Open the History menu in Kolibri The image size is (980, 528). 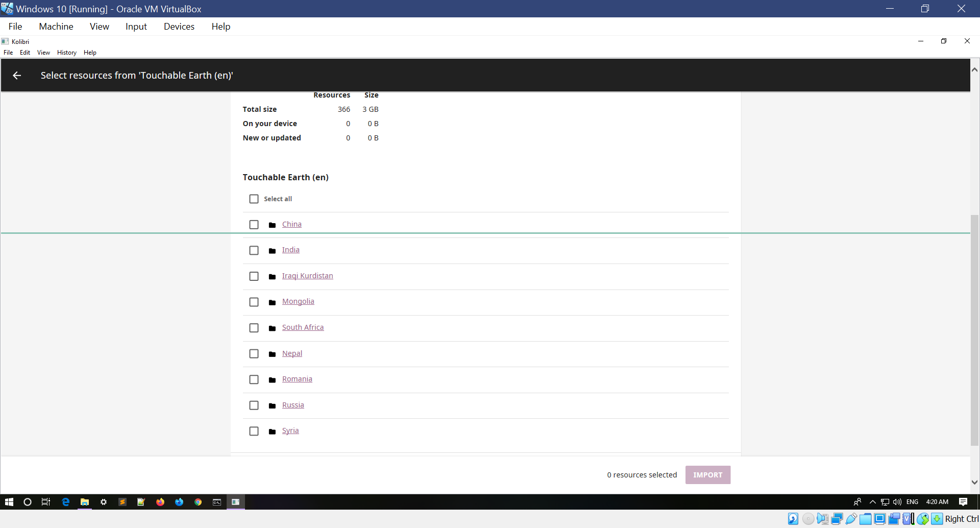click(66, 52)
